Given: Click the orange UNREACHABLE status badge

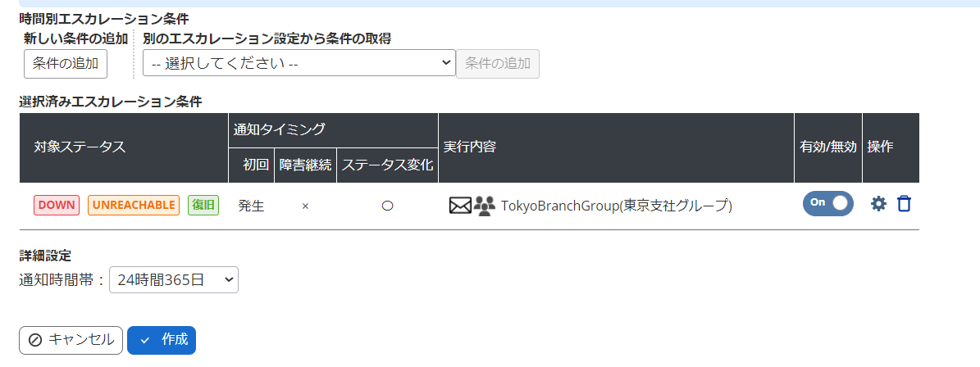Looking at the screenshot, I should tap(133, 206).
